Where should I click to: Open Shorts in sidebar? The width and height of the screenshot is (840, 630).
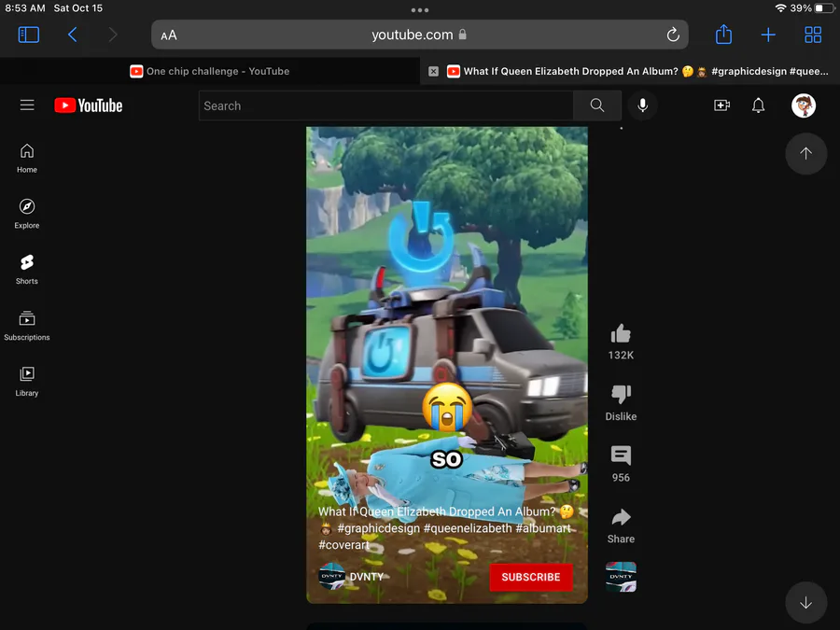click(x=27, y=270)
